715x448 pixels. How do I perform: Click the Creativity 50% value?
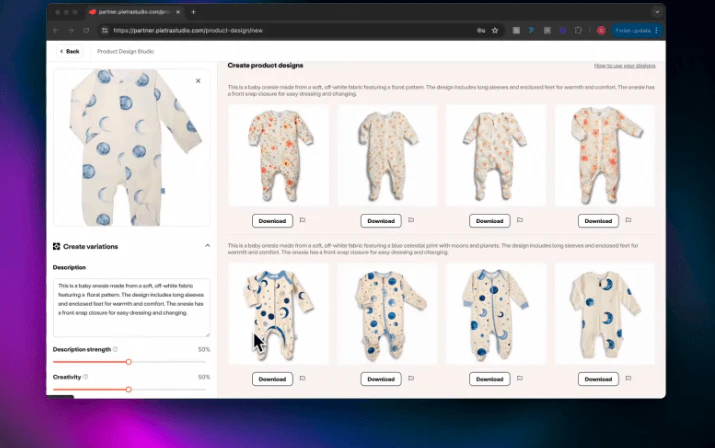[204, 377]
